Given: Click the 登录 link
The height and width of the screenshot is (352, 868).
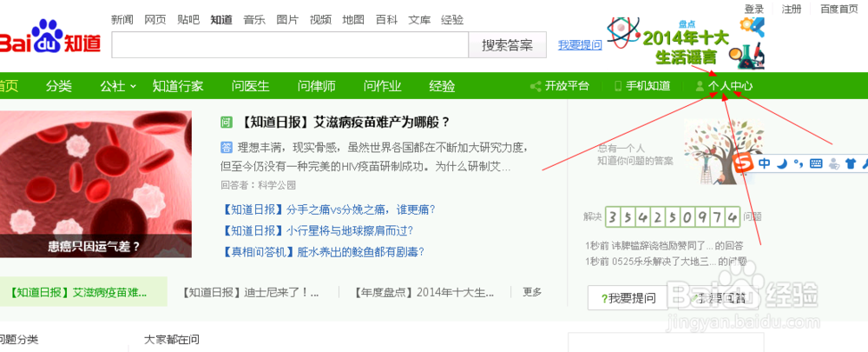Looking at the screenshot, I should click(754, 9).
